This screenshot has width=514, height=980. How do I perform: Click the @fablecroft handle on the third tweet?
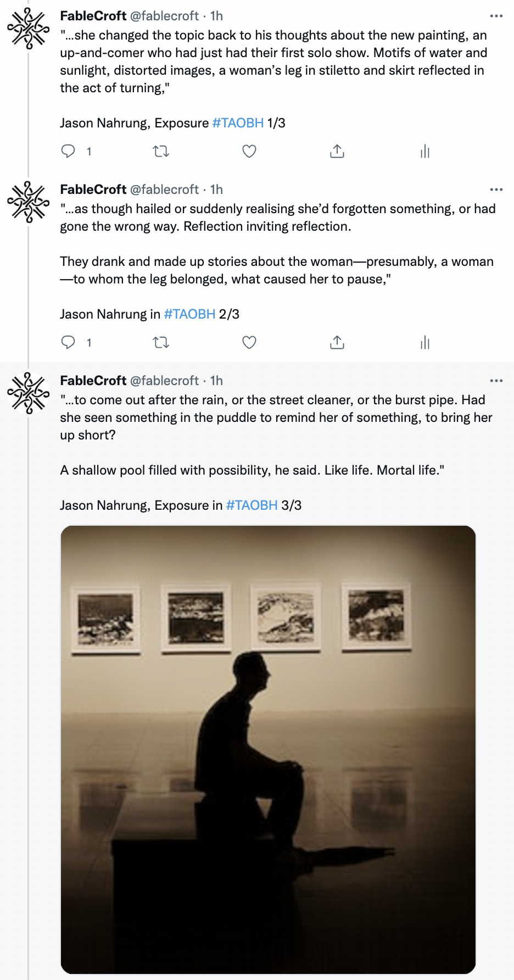click(164, 381)
